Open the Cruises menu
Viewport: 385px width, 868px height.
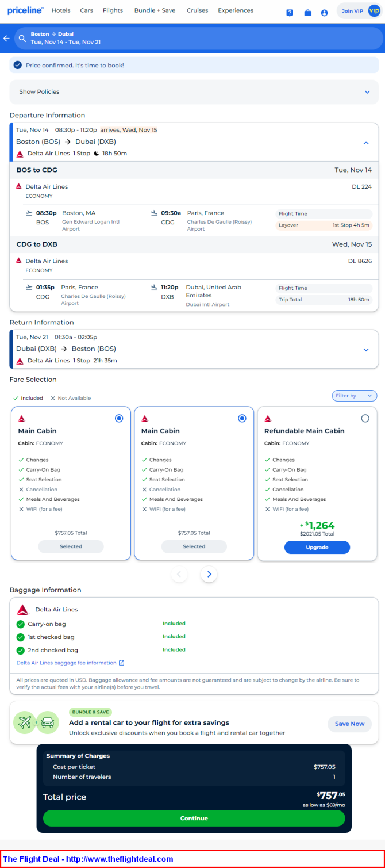tap(197, 10)
